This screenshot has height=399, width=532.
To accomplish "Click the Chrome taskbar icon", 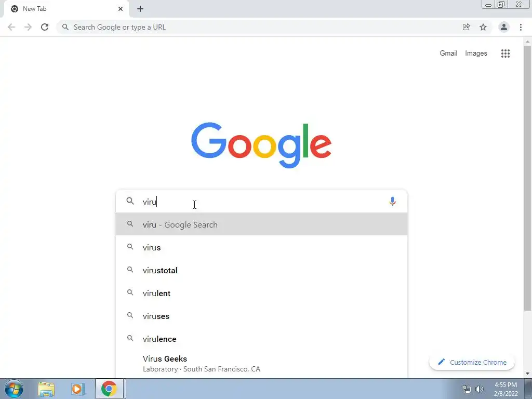I will pyautogui.click(x=109, y=389).
